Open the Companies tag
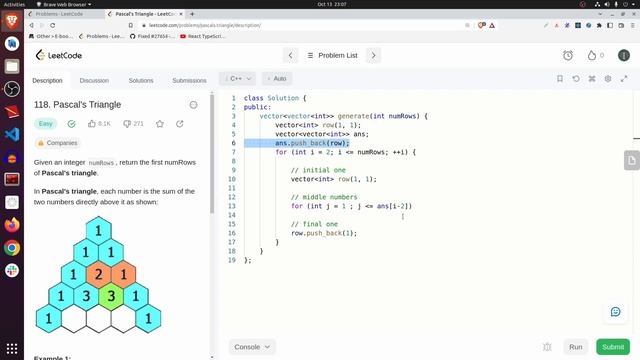 pos(58,143)
